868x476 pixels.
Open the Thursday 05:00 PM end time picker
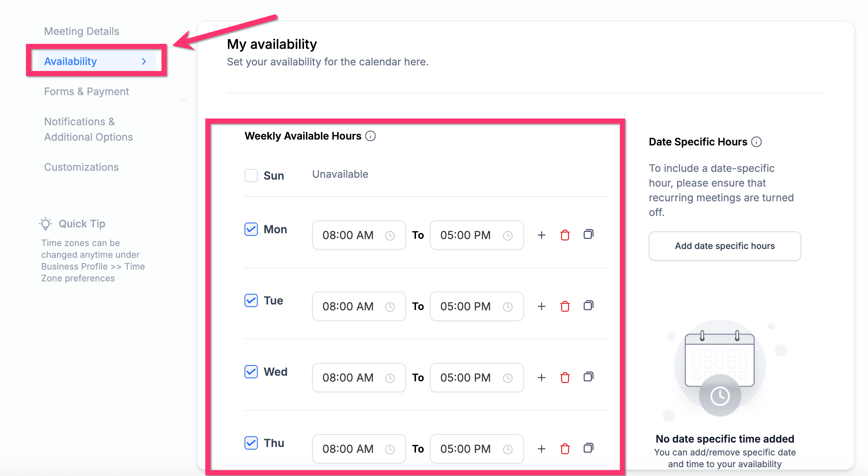pyautogui.click(x=476, y=449)
